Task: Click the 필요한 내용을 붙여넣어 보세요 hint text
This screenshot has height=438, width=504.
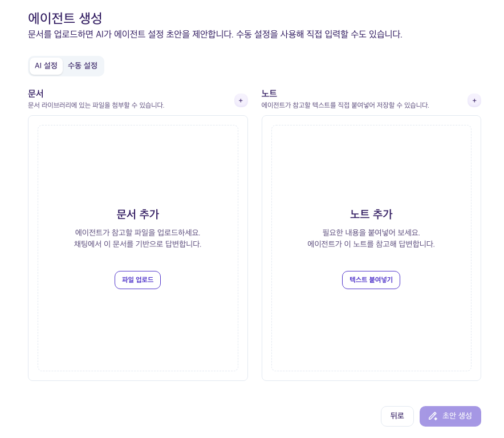Action: coord(371,233)
